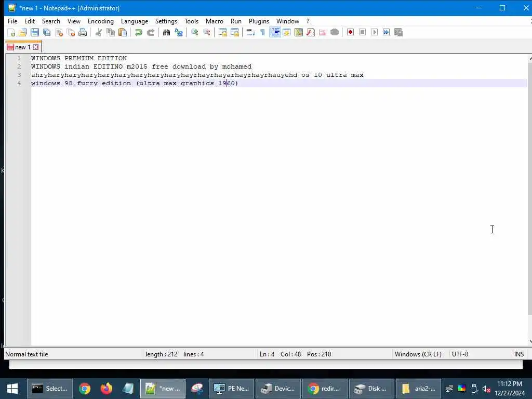
Task: Click the Copy toolbar icon
Action: point(111,32)
